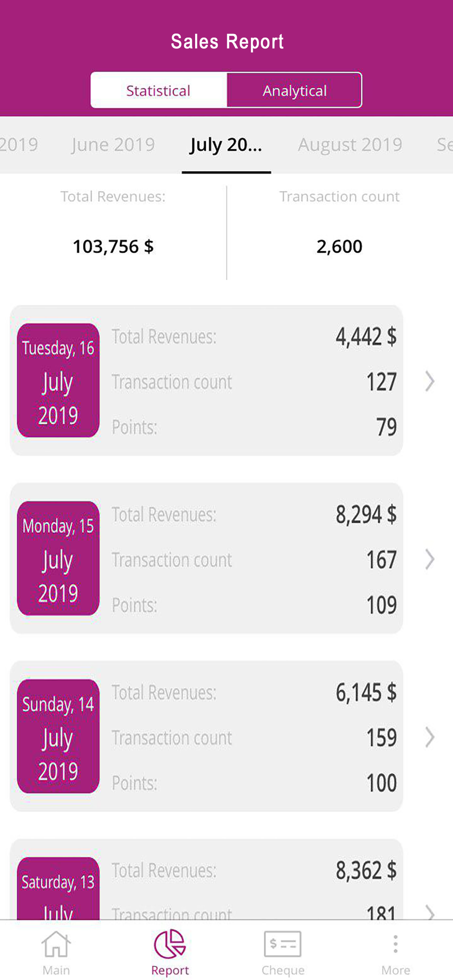The height and width of the screenshot is (980, 453).
Task: Switch to Statistical view
Action: pyautogui.click(x=158, y=90)
